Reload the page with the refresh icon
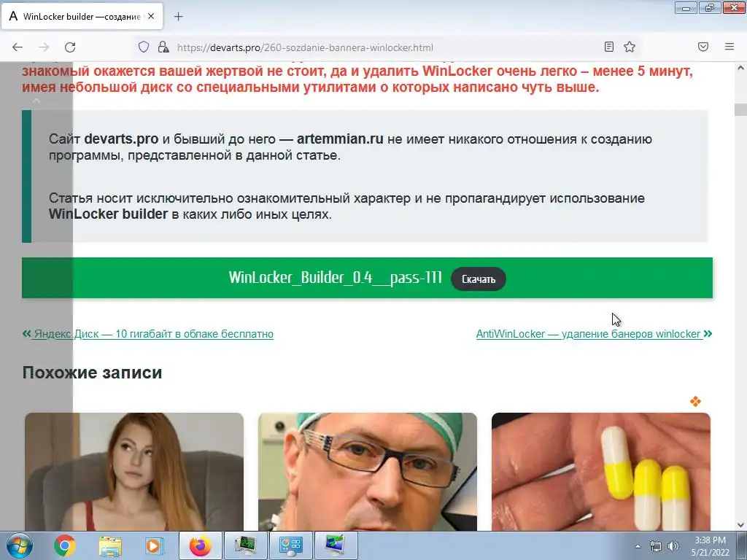 70,47
